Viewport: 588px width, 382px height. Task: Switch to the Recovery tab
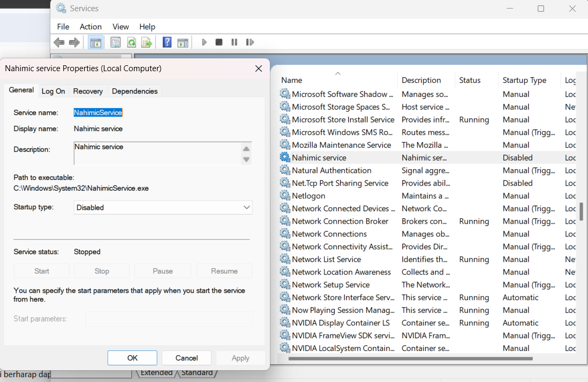(x=88, y=91)
